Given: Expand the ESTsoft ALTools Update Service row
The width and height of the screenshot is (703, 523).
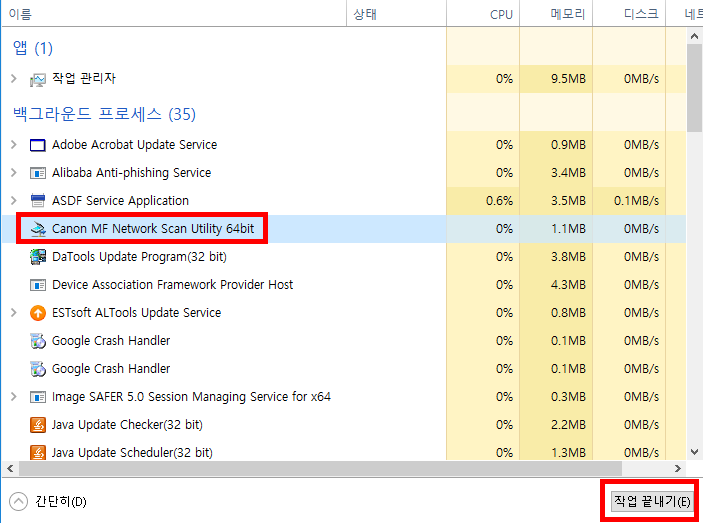Looking at the screenshot, I should tap(14, 312).
